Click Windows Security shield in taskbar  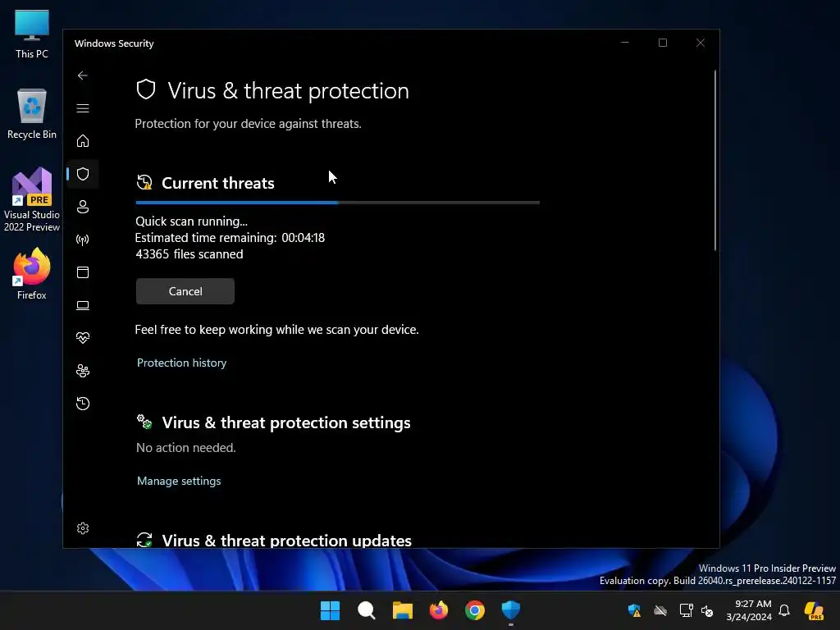[510, 610]
